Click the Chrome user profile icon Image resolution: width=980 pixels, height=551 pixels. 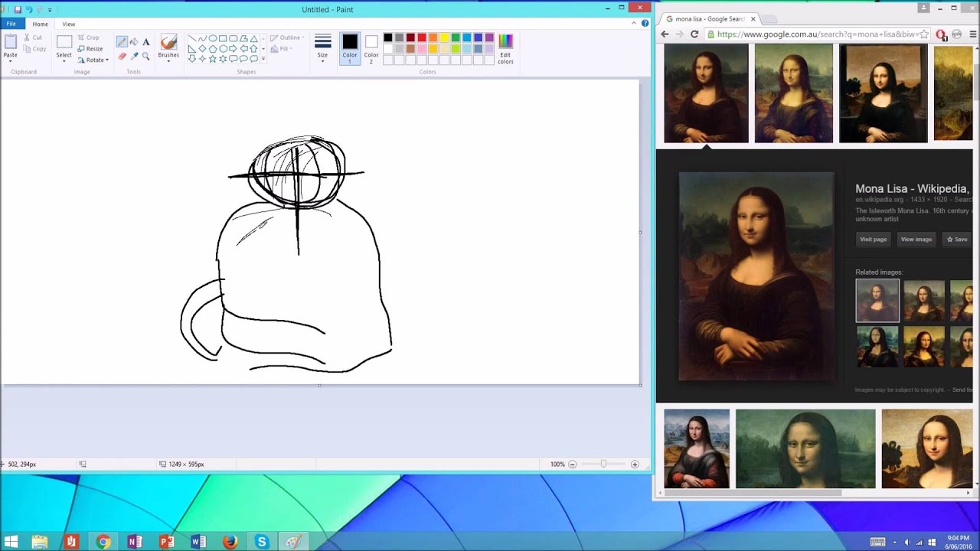924,8
